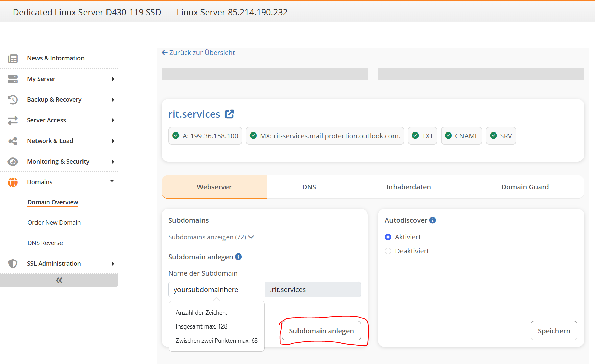Expand the My Server submenu arrow
595x364 pixels.
pos(113,79)
